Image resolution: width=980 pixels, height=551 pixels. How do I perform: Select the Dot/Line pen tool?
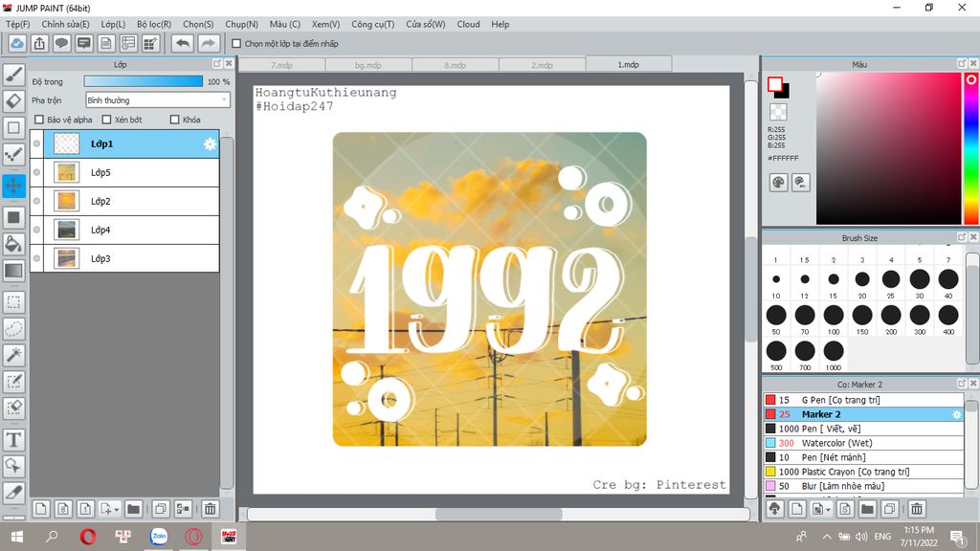click(x=13, y=154)
